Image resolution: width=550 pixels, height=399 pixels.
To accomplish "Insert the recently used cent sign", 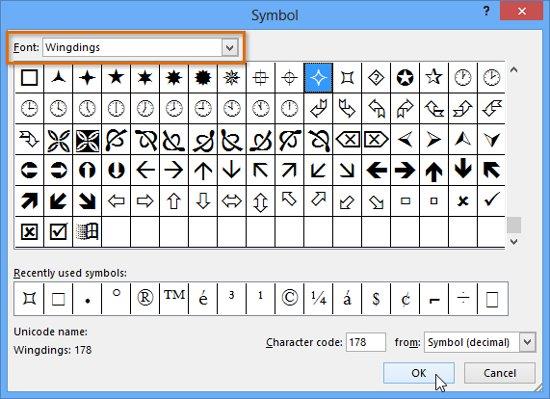I will coord(405,298).
